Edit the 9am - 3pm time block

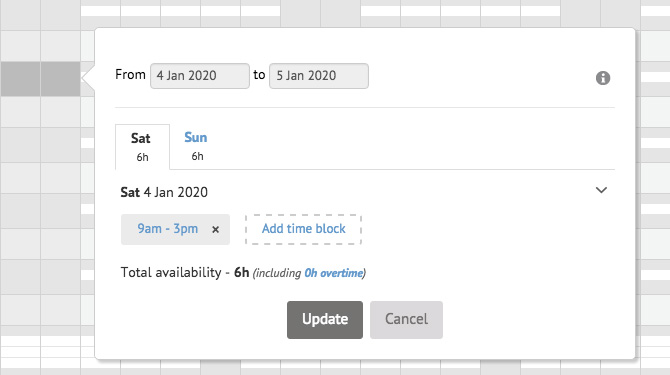click(168, 229)
